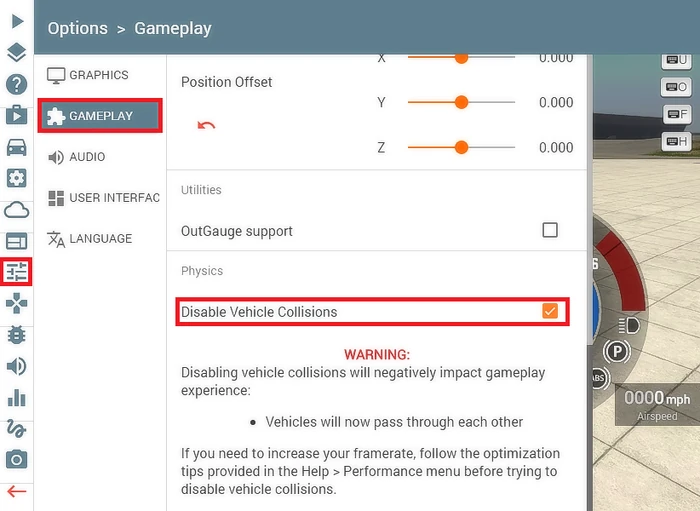Open the photo mode camera icon
The height and width of the screenshot is (511, 700).
tap(17, 459)
